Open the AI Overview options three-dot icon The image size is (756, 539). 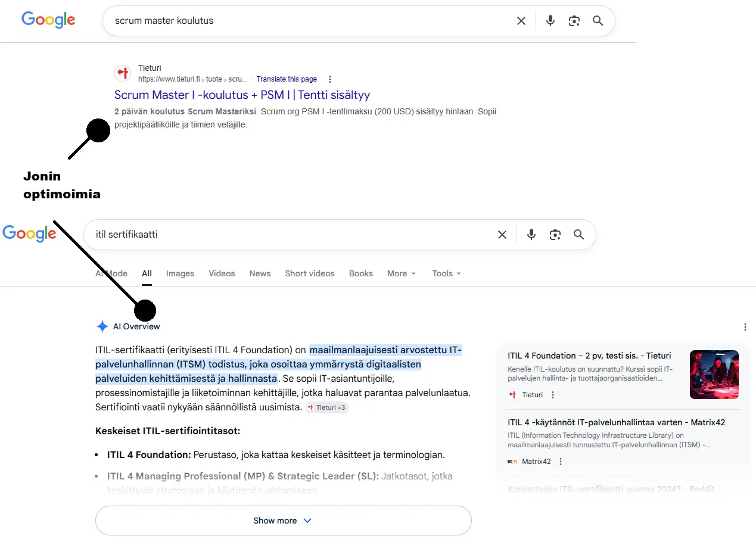click(x=745, y=326)
